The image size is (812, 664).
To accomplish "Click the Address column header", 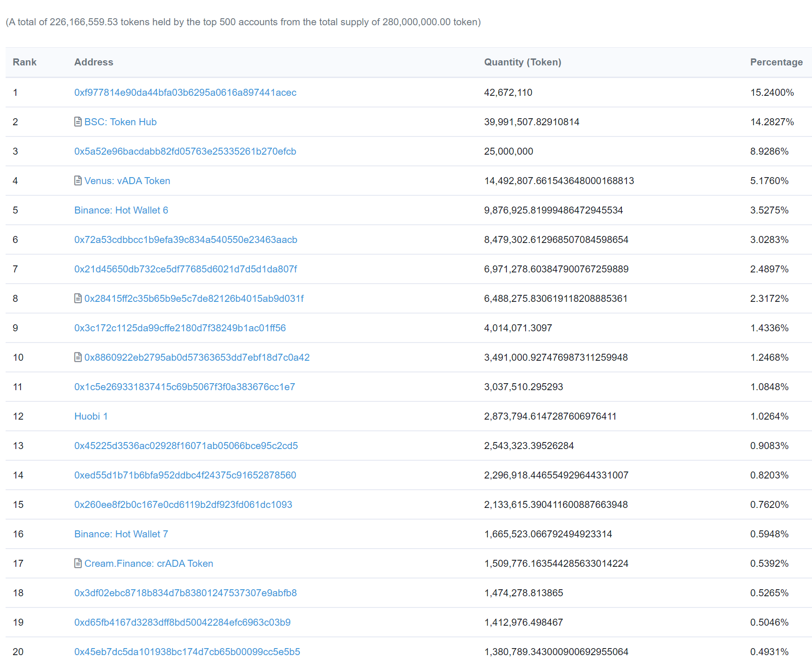I will pyautogui.click(x=94, y=62).
